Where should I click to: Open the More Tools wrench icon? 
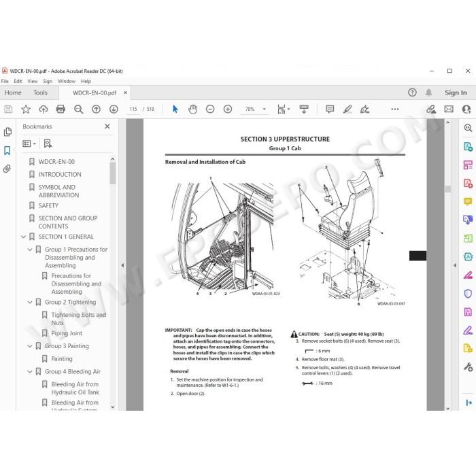[x=468, y=367]
